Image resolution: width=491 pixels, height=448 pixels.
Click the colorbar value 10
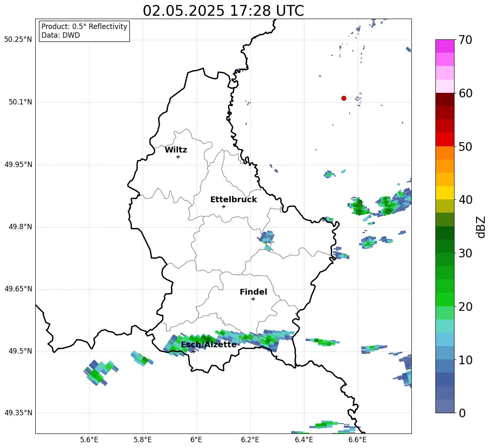[465, 360]
